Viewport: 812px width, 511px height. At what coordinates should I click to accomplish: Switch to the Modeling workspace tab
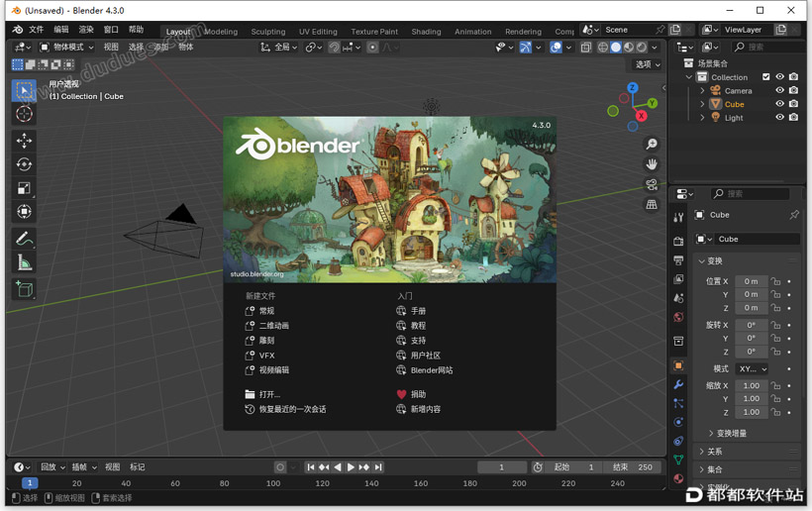point(221,32)
